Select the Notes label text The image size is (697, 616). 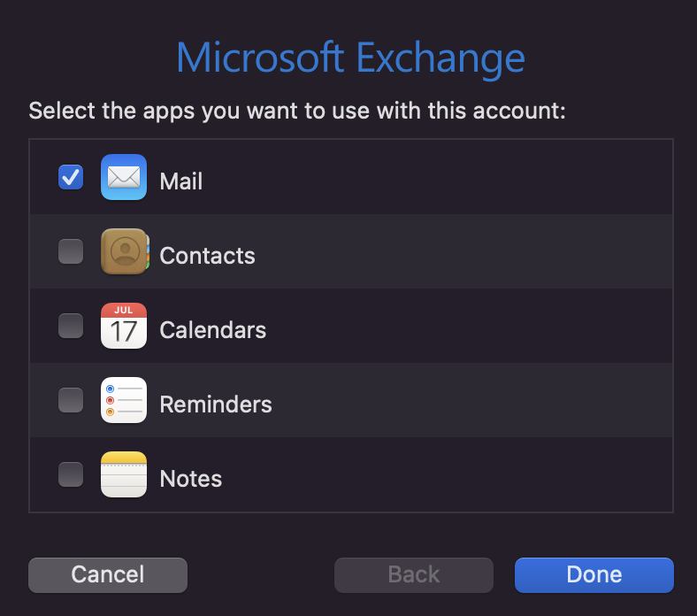point(191,479)
